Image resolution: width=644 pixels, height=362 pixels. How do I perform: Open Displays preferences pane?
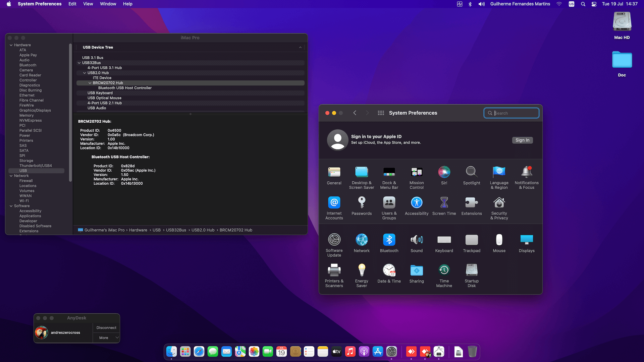pyautogui.click(x=527, y=243)
